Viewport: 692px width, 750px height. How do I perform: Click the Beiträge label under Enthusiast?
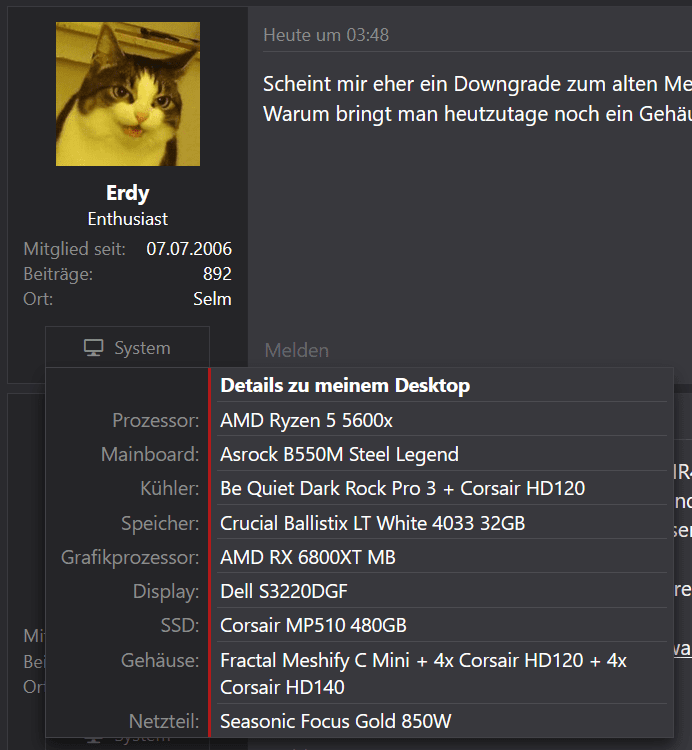[58, 274]
